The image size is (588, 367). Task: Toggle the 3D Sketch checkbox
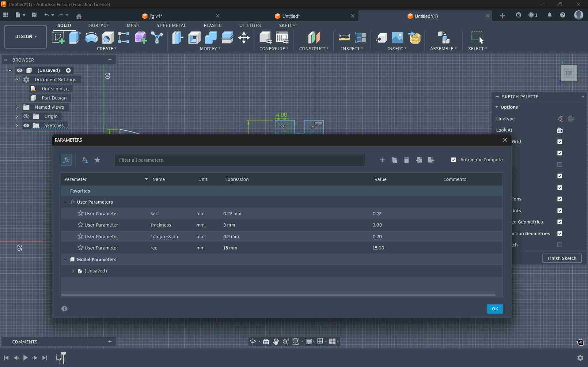560,245
